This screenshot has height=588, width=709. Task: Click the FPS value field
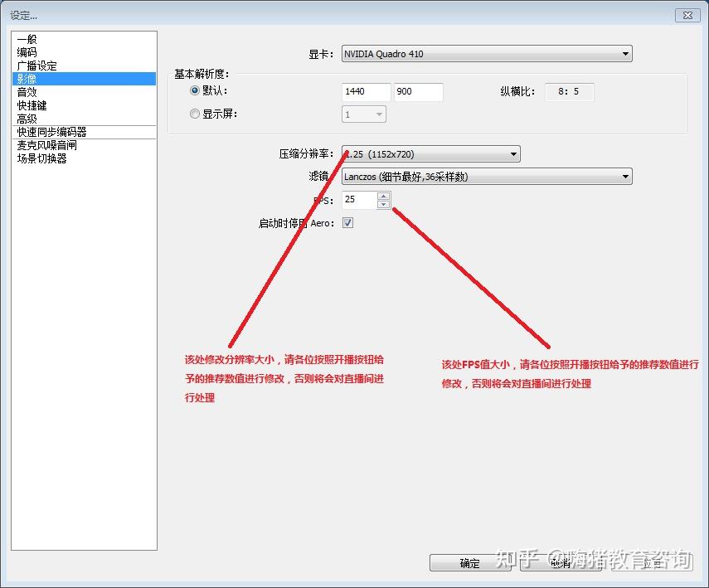(359, 200)
